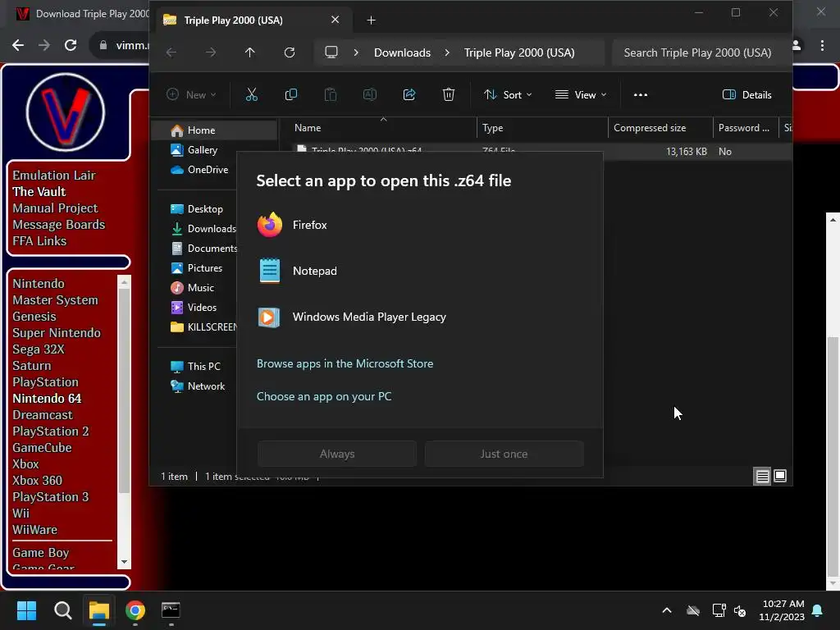Click PlayStation 2 in the console list
The image size is (840, 630).
pos(51,431)
